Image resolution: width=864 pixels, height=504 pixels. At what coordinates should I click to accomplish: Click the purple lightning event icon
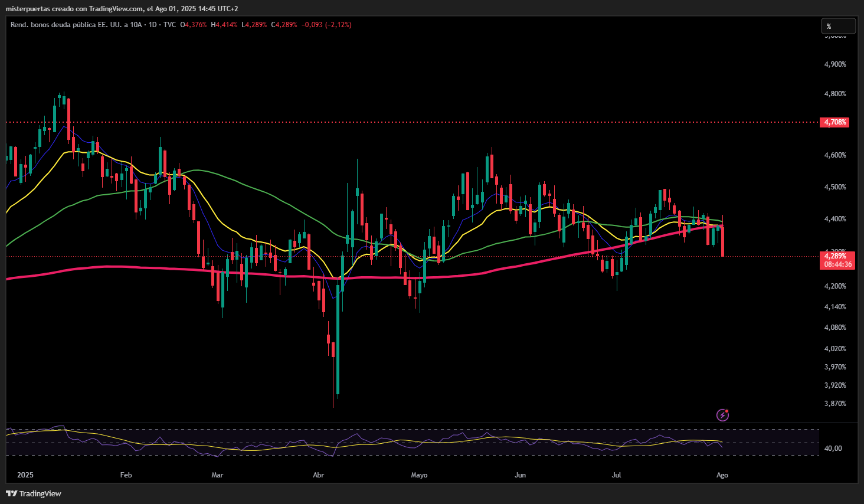tap(722, 415)
